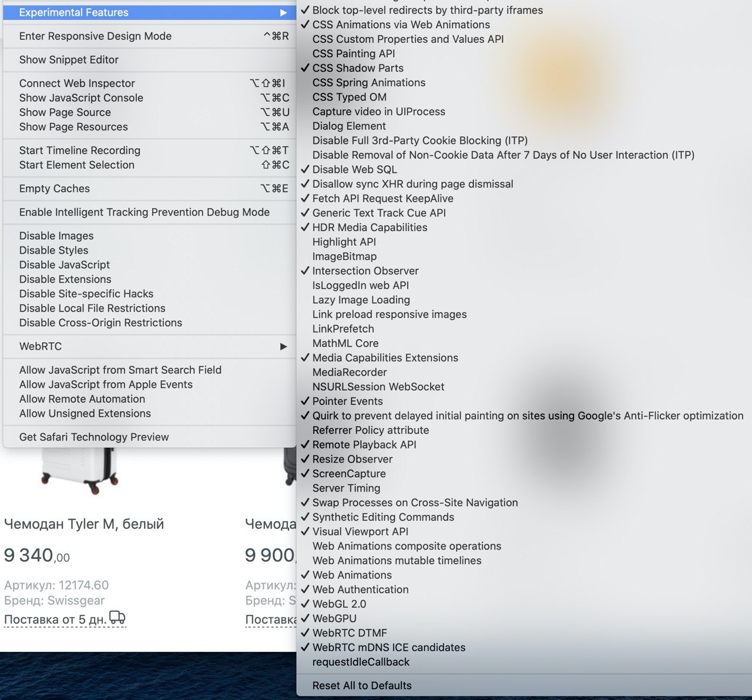Enable CSS Spring Animations
The image size is (752, 700).
(524, 83)
